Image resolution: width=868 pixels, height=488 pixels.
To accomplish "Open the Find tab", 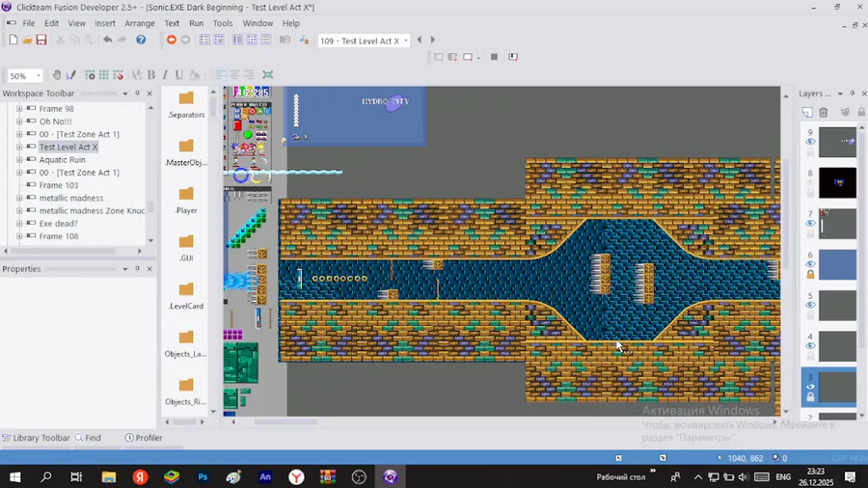I will tap(88, 438).
